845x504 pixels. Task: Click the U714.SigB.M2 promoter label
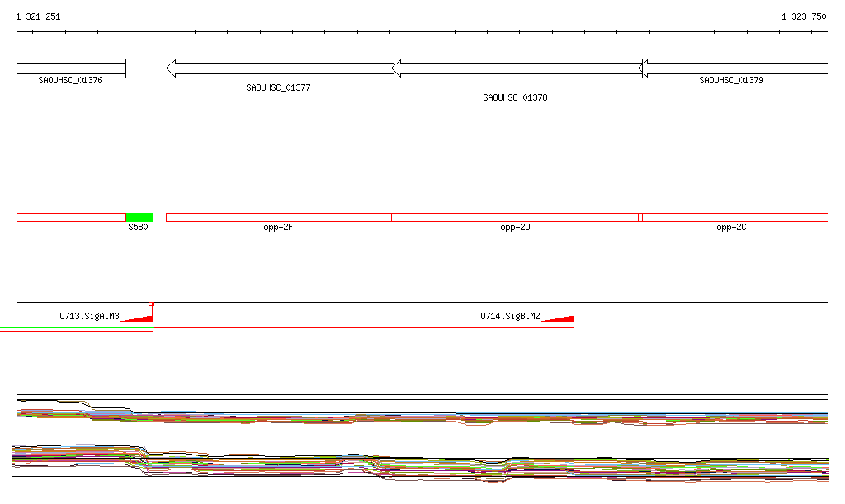[x=510, y=316]
